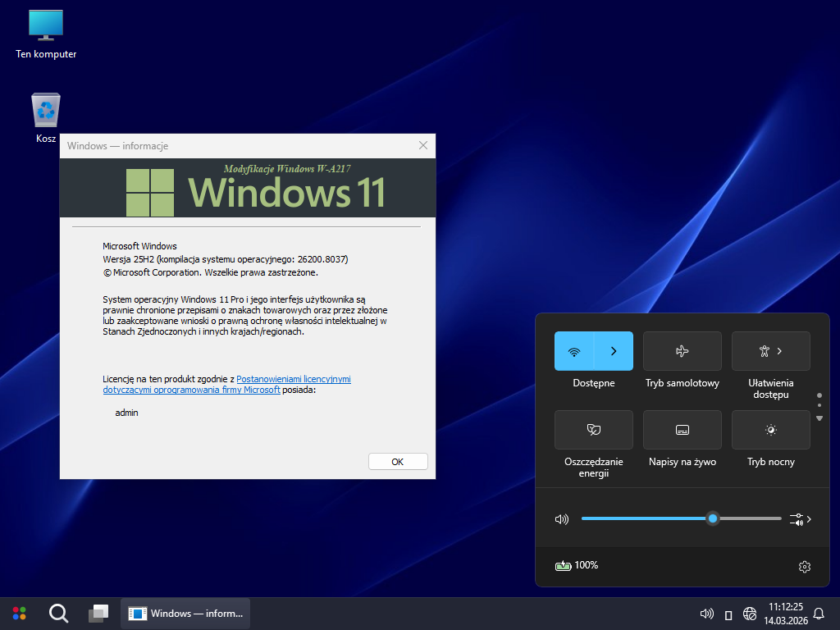Screen dimensions: 840x630
Task: Open quick settings gear icon
Action: [x=804, y=566]
